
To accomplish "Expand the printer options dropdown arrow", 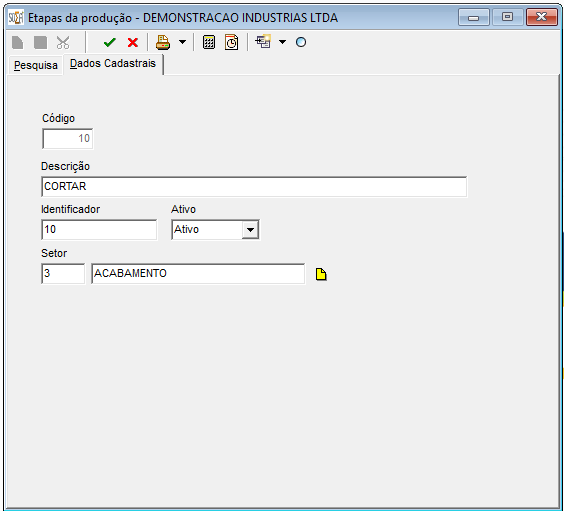I will point(183,42).
